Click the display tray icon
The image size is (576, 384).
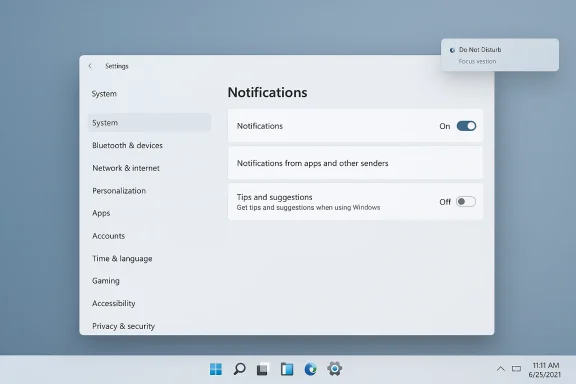pyautogui.click(x=516, y=369)
